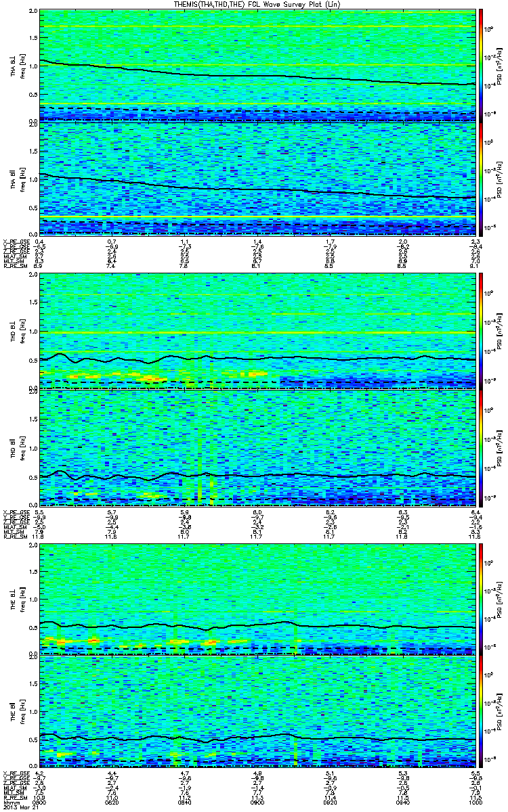
Task: Click the R_RE_SM label under the THD panels
Action: coord(14,537)
